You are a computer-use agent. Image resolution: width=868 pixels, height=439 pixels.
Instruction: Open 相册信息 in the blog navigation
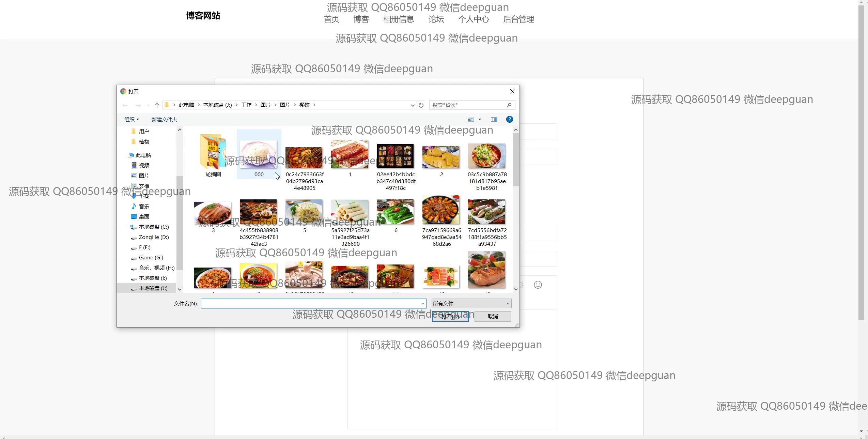pyautogui.click(x=399, y=19)
